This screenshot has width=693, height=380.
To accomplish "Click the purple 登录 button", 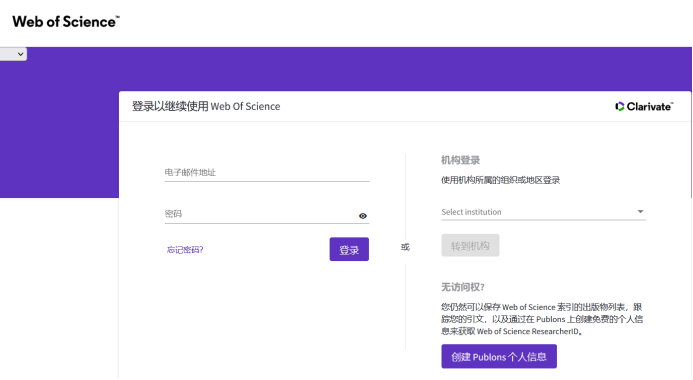I will coord(349,250).
